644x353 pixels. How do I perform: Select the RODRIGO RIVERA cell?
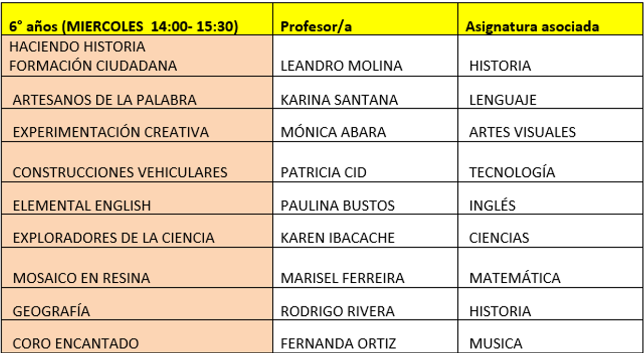click(x=338, y=311)
